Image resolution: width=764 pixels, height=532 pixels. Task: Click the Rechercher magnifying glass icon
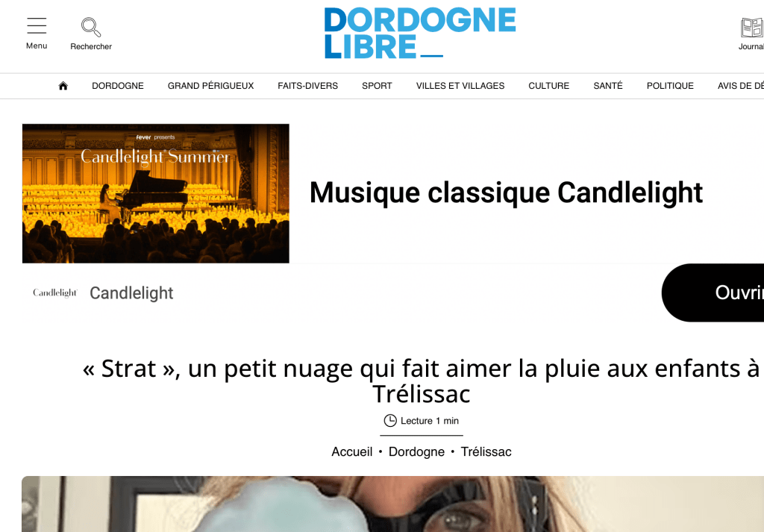[x=90, y=28]
